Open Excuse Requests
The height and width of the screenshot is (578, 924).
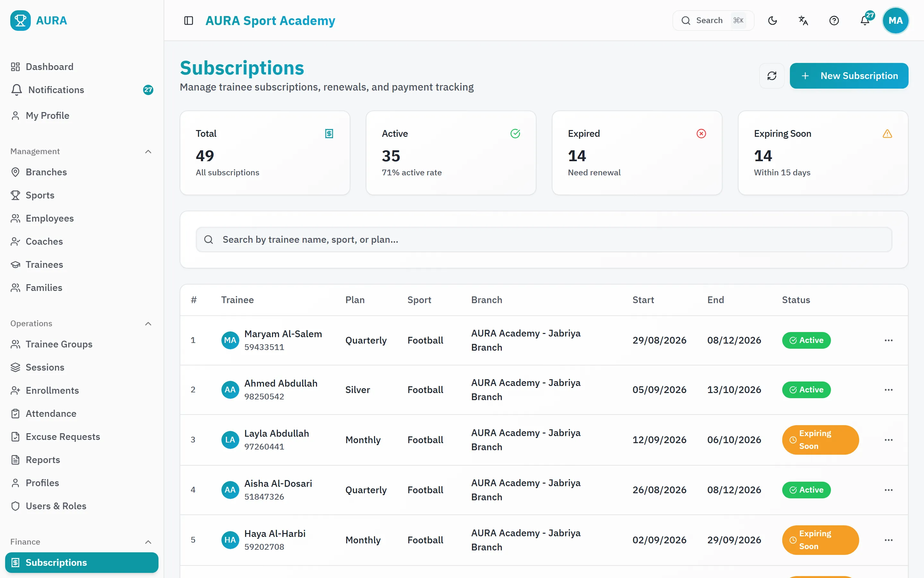[82, 437]
